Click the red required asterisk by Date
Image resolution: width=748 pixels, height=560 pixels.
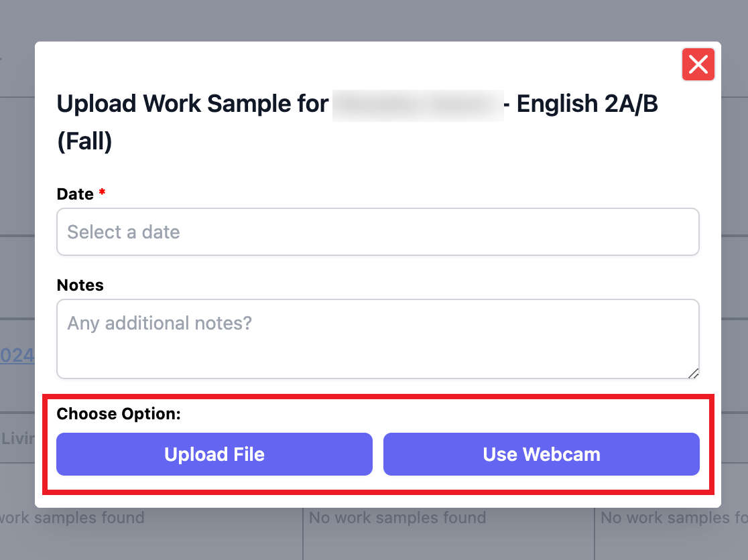[x=102, y=194]
